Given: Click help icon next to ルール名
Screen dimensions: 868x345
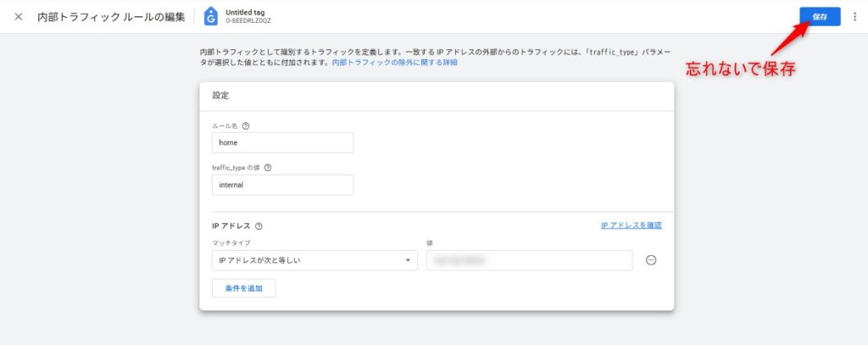Looking at the screenshot, I should point(247,125).
